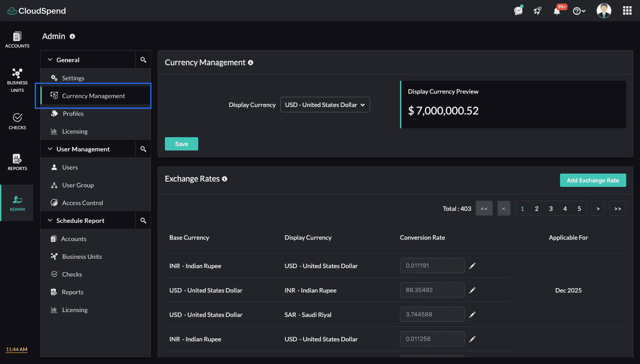Open Settings under General

tap(73, 78)
